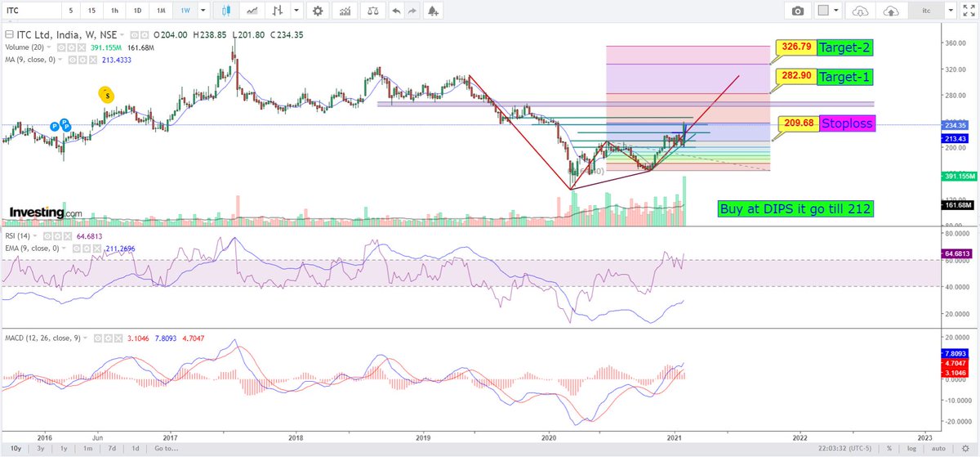Image resolution: width=980 pixels, height=457 pixels.
Task: Choose the bar chart style icon
Action: click(x=279, y=10)
